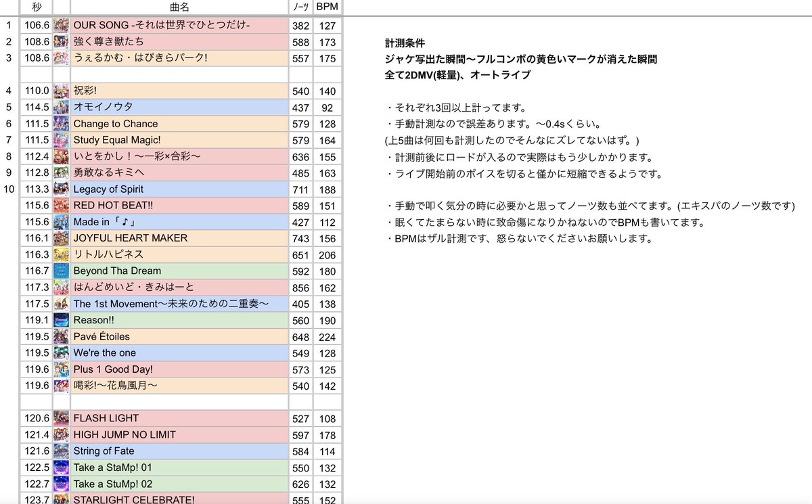
Task: Click the jacket thumbnail beside Reason!!
Action: [61, 320]
